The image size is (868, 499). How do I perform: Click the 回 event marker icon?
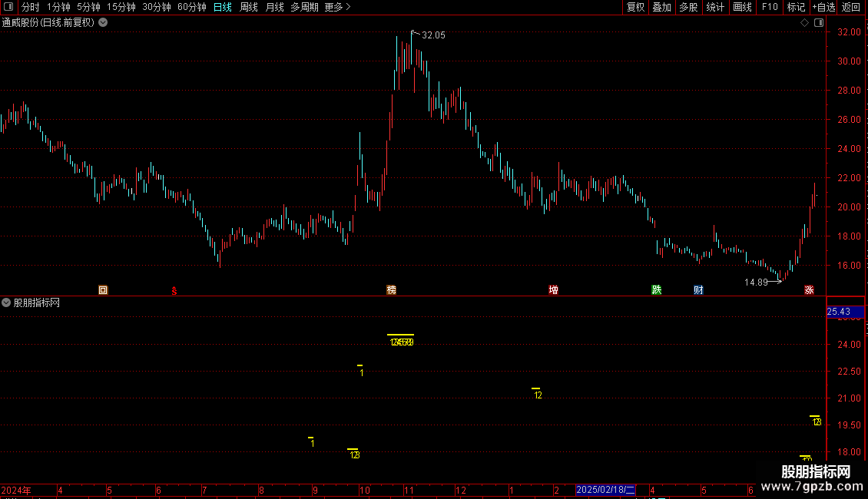(103, 290)
